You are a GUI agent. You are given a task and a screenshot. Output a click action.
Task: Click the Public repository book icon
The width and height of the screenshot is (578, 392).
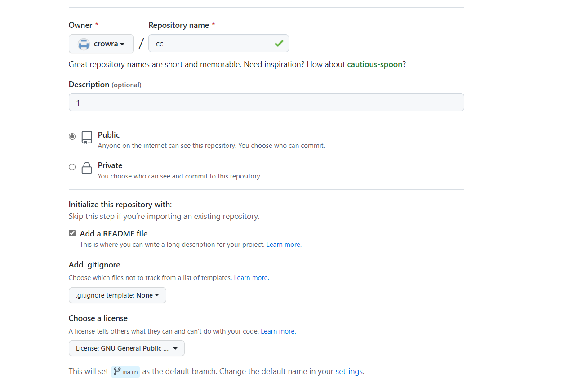[x=87, y=137]
